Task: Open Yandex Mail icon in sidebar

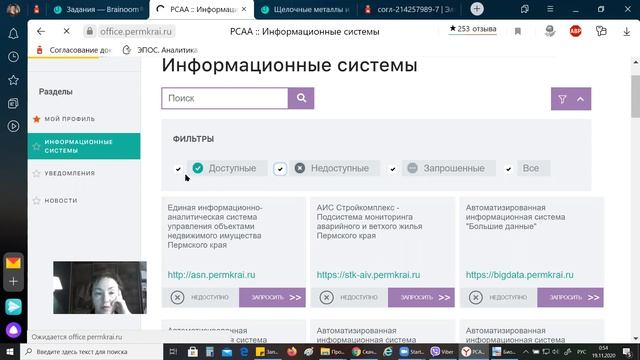Action: point(13,263)
